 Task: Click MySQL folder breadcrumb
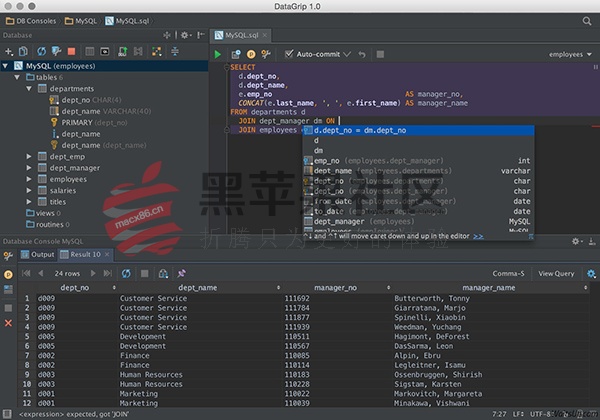pos(81,21)
